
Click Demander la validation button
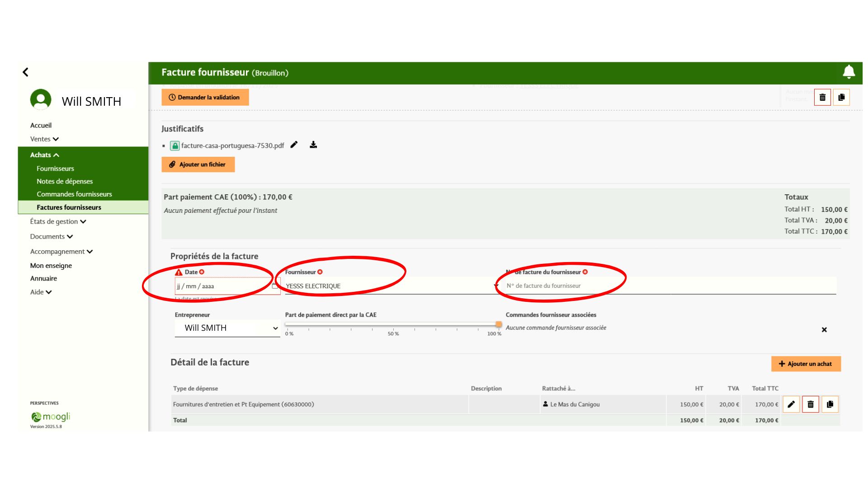pos(205,97)
